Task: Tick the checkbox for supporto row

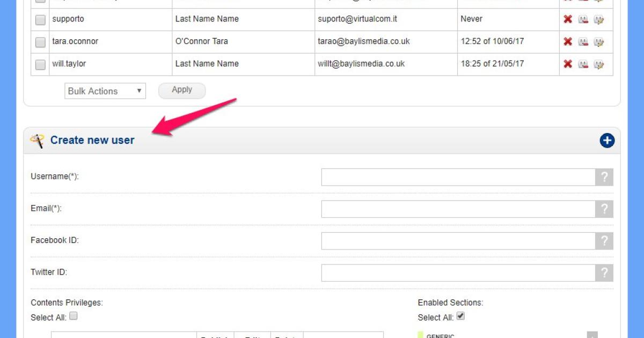Action: [40, 20]
